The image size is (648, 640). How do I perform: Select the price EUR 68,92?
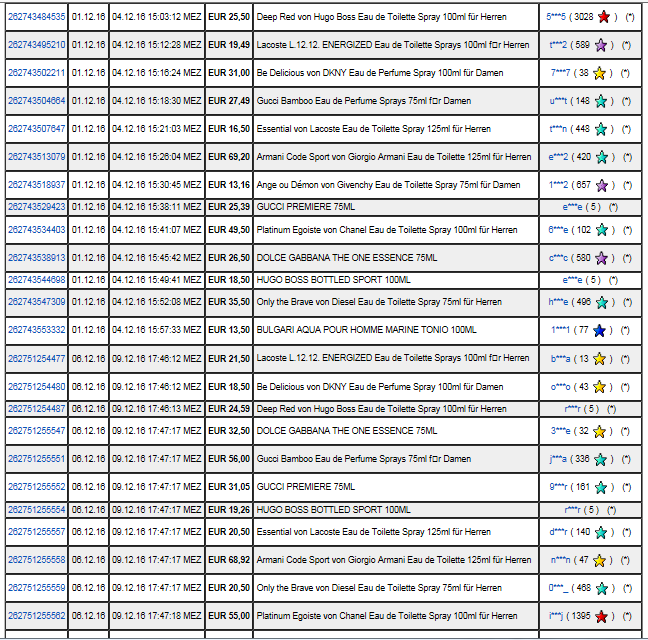(229, 560)
